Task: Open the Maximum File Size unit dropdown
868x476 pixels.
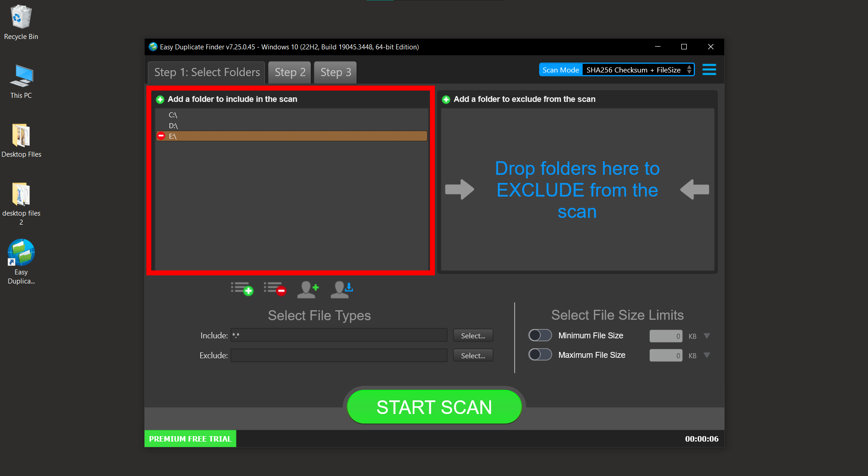Action: point(707,356)
